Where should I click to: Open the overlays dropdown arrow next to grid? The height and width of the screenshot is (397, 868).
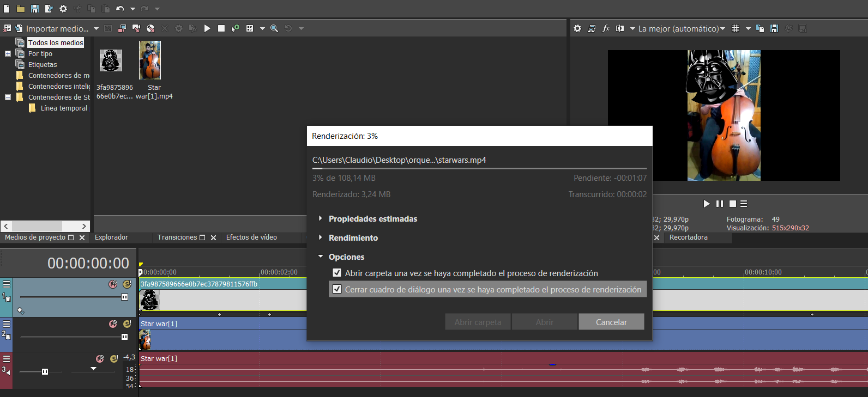[748, 28]
